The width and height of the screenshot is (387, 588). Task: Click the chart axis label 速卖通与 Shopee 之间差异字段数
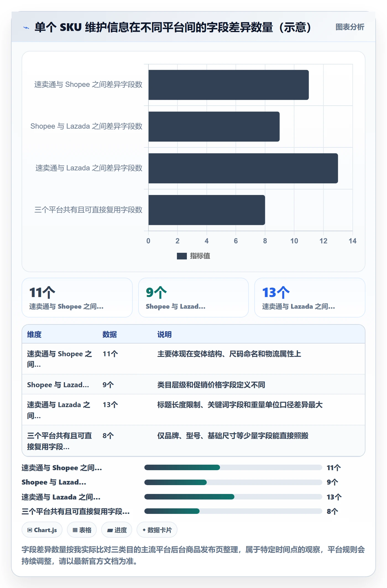pyautogui.click(x=88, y=85)
